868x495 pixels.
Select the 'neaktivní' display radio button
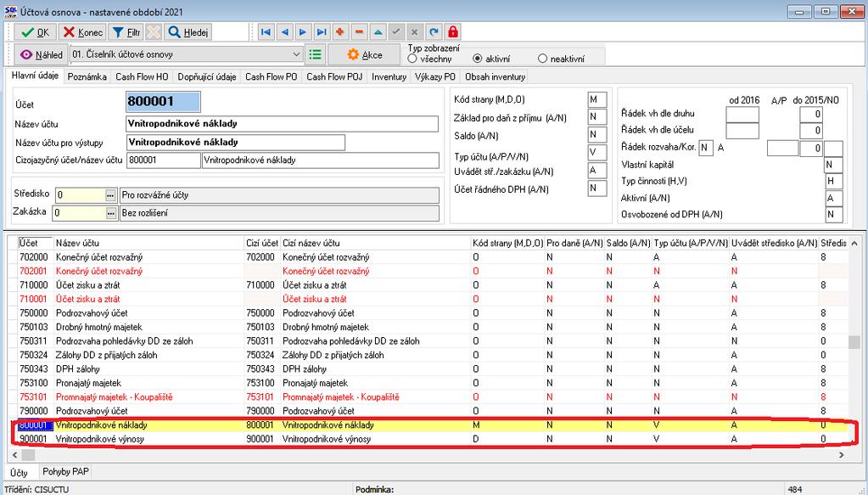point(542,58)
